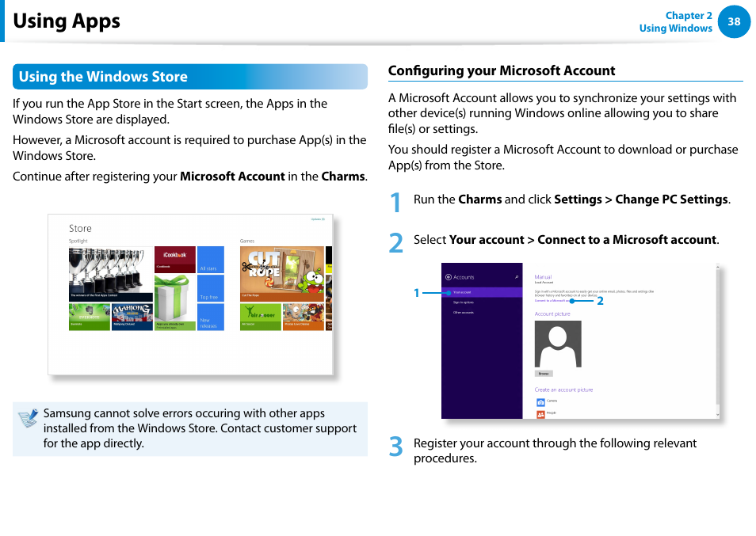Click the back arrow beside Accounts
The height and width of the screenshot is (536, 756).
pyautogui.click(x=448, y=277)
